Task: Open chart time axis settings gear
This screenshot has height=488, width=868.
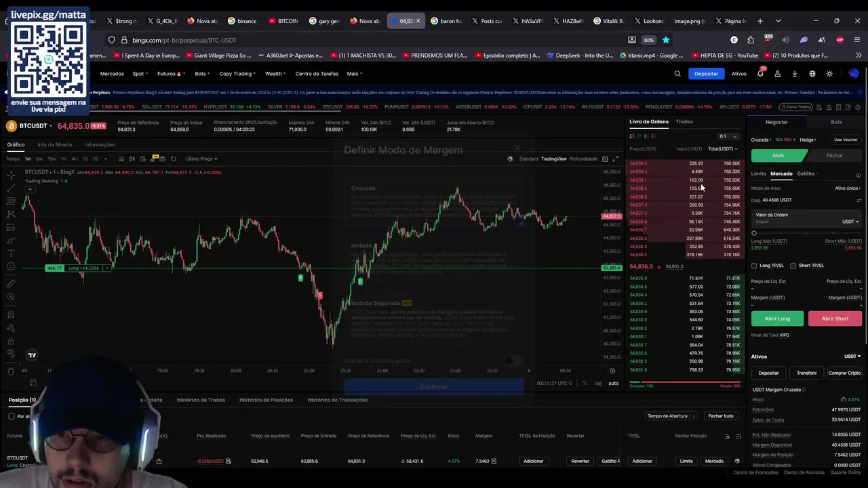Action: [612, 371]
